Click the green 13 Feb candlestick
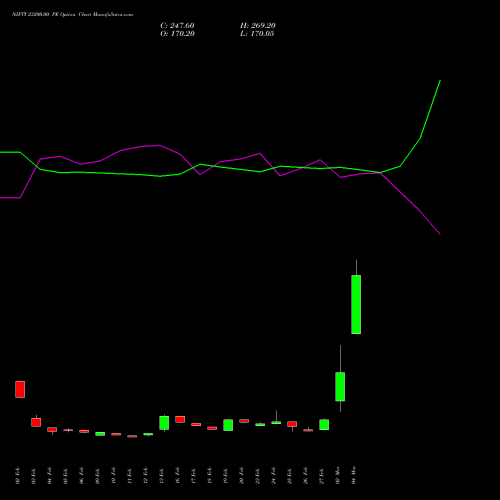Viewport: 500px width, 500px height. coord(164,423)
